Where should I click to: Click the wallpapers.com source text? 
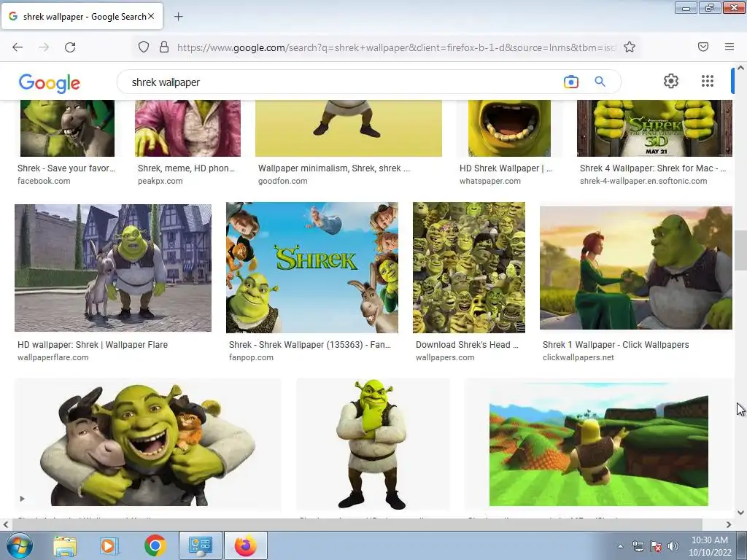445,357
